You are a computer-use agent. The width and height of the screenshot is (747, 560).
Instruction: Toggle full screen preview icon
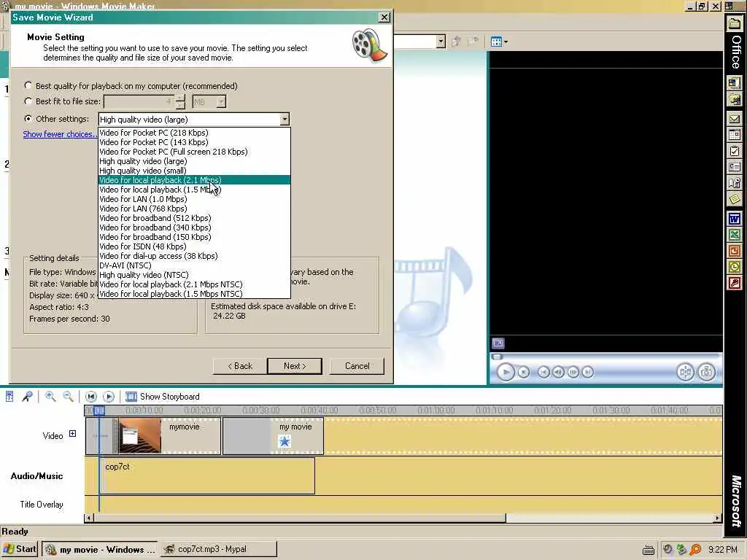[x=498, y=343]
